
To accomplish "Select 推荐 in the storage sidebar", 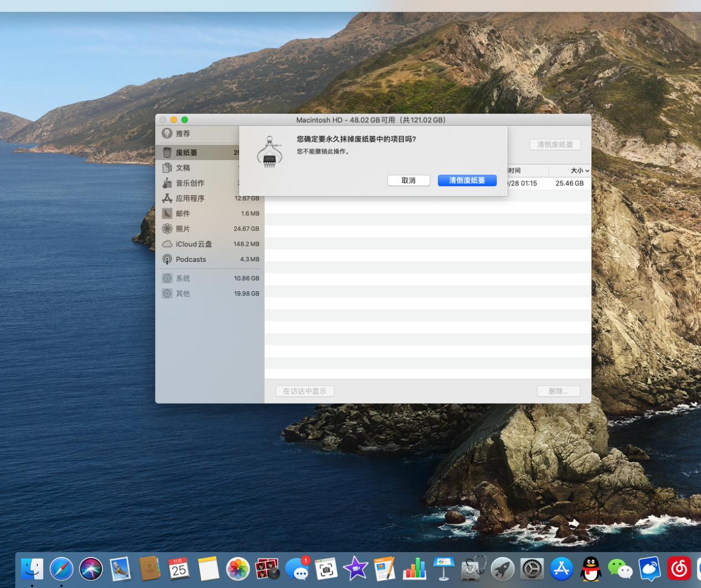I will point(183,133).
